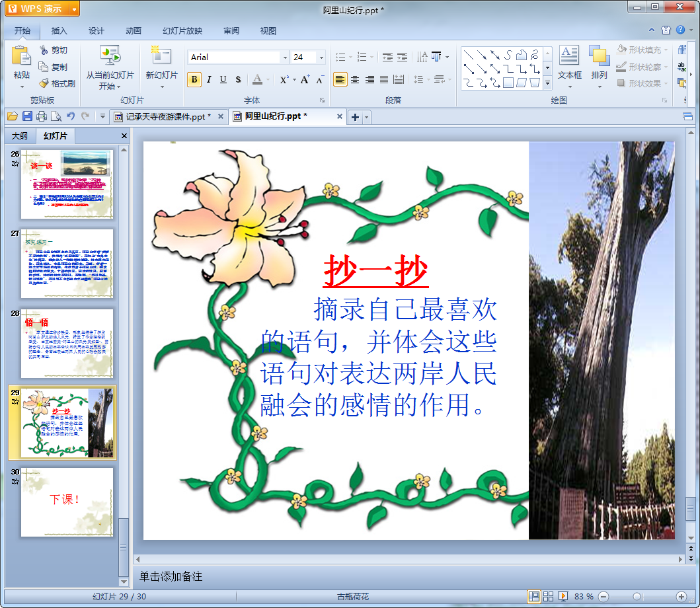This screenshot has width=700, height=608.
Task: Toggle Italic formatting
Action: click(x=208, y=79)
